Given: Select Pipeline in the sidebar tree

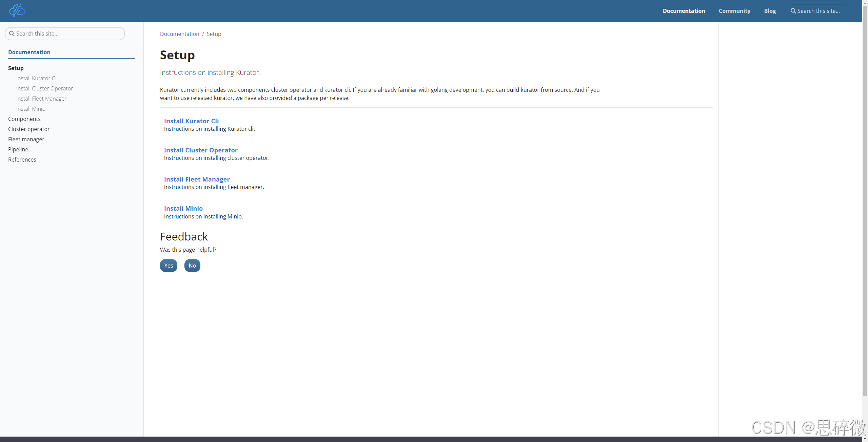Looking at the screenshot, I should 18,149.
